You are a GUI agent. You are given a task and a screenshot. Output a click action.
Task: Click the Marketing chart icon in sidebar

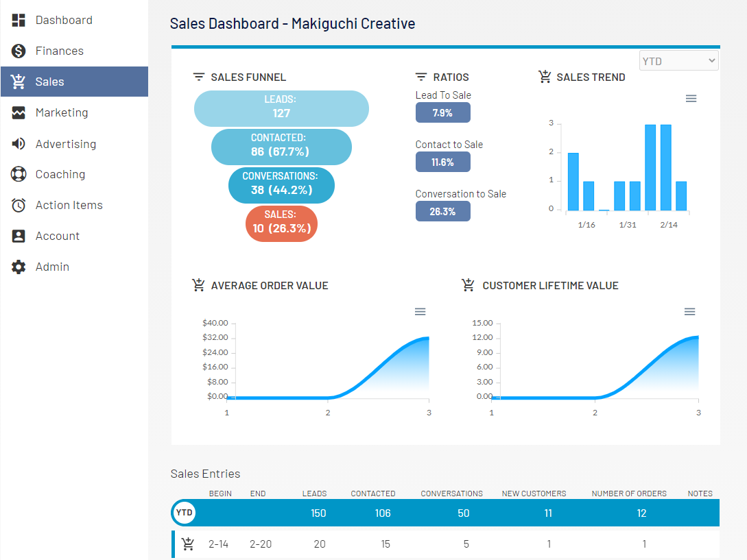pyautogui.click(x=18, y=112)
